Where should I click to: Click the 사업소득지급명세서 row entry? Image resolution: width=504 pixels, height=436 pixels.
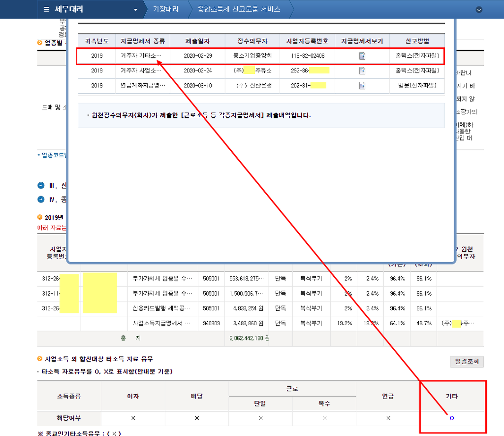[161, 323]
